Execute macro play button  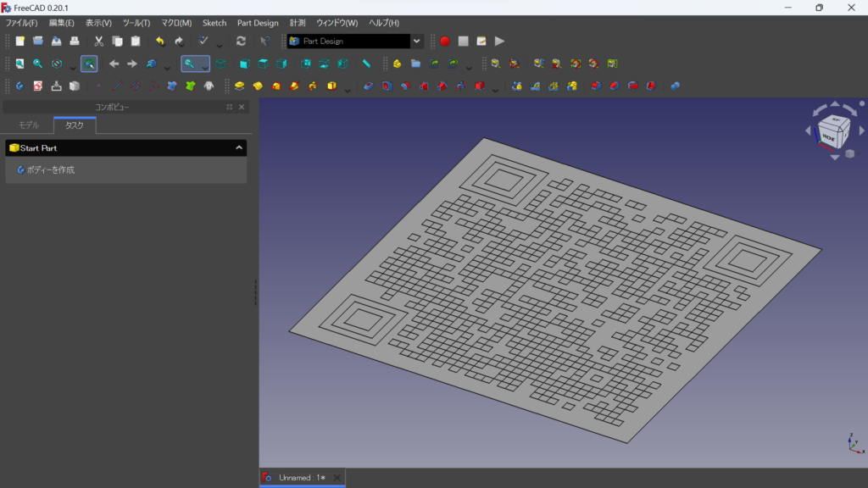pos(500,41)
